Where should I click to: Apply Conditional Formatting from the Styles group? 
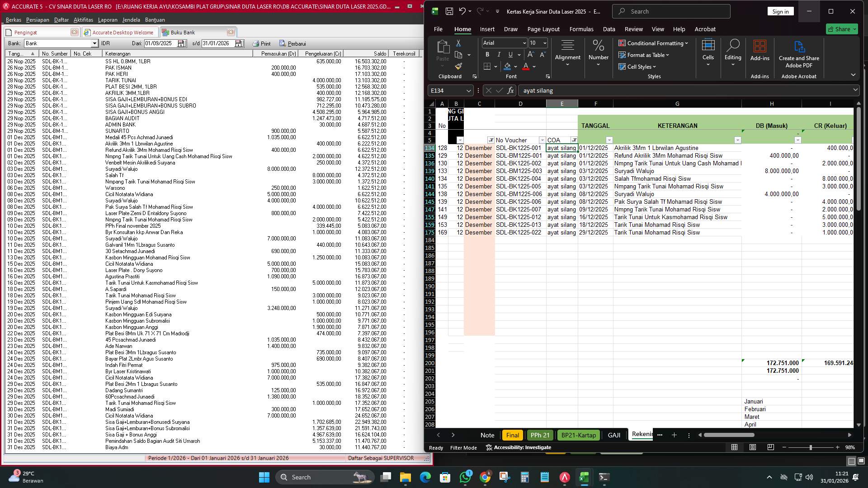(x=653, y=43)
